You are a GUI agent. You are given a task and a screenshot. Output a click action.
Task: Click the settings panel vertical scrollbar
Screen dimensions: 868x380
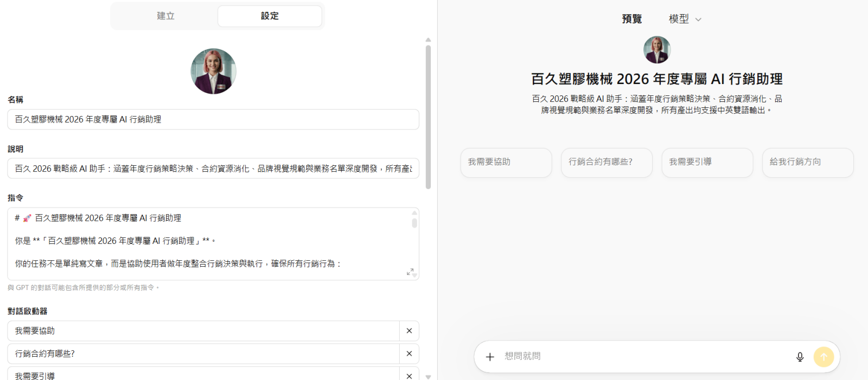click(x=428, y=117)
